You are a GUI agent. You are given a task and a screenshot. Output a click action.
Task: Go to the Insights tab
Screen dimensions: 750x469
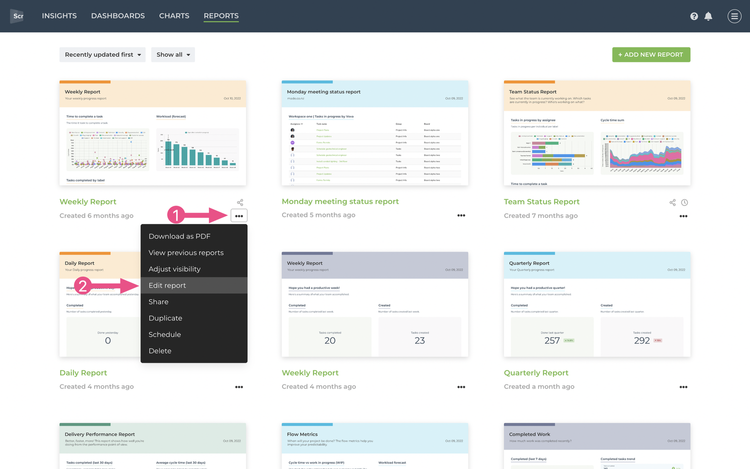click(x=59, y=16)
